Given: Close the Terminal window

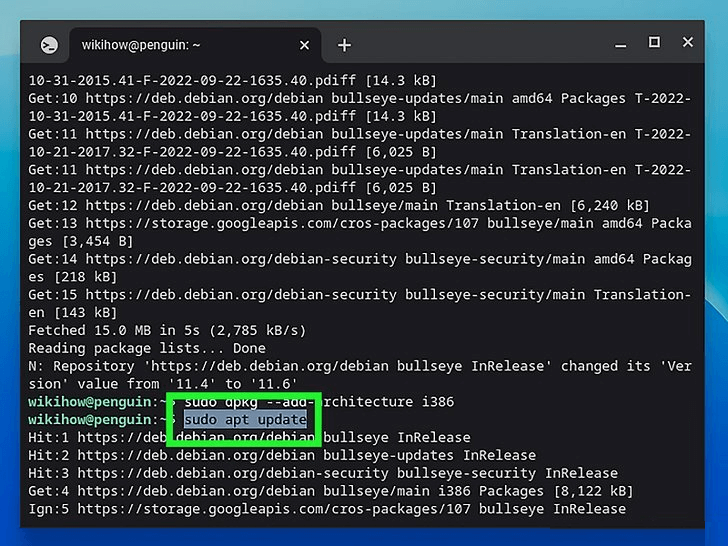Looking at the screenshot, I should coord(688,42).
